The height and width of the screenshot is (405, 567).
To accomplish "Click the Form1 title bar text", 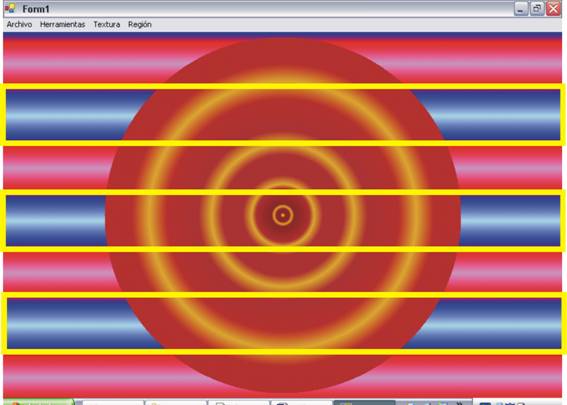I will point(35,9).
